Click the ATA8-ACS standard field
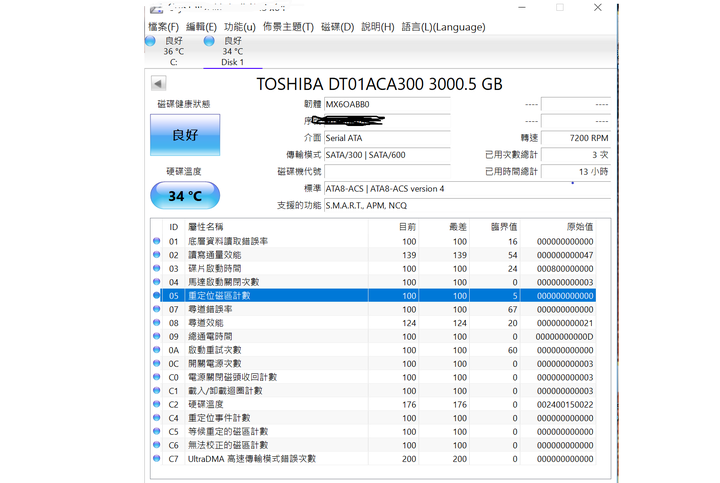This screenshot has height=483, width=720. point(467,189)
